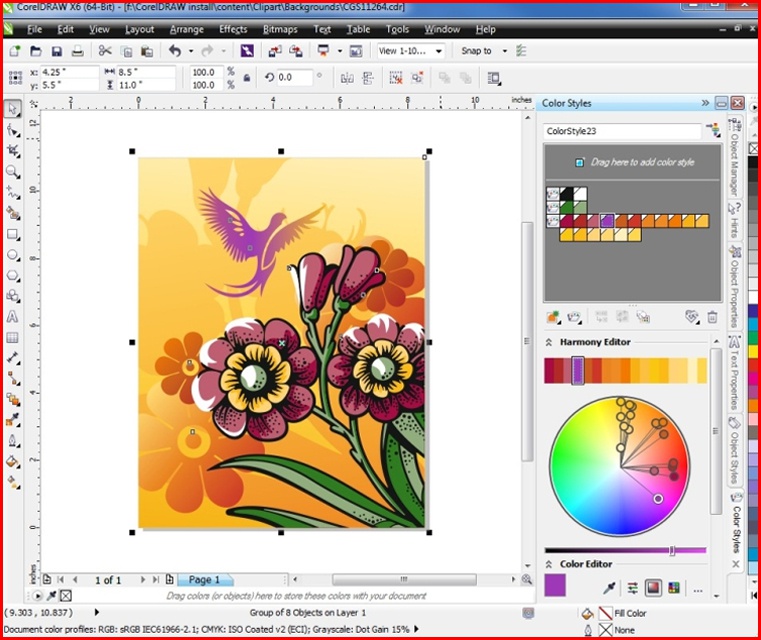Viewport: 761px width, 640px height.
Task: Open the Object Manager docker tab
Action: pos(735,156)
